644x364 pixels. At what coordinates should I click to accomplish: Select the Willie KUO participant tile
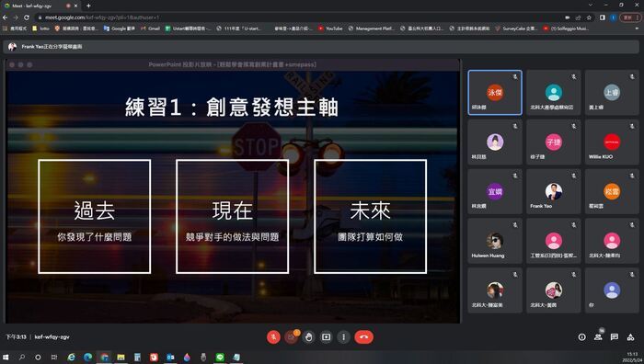pyautogui.click(x=612, y=142)
